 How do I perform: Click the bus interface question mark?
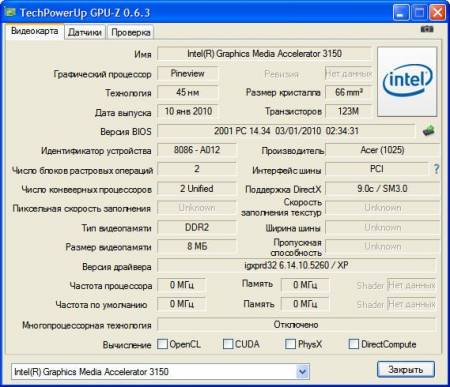(436, 169)
